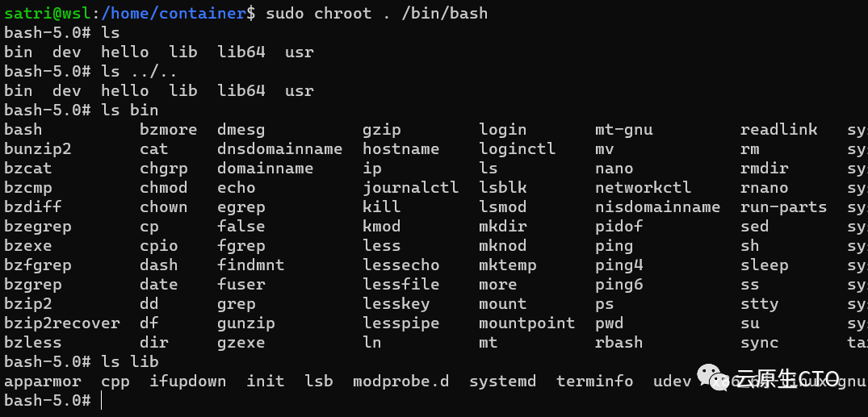The width and height of the screenshot is (868, 417).
Task: Click the 云原生CTO watermark text
Action: (x=787, y=379)
